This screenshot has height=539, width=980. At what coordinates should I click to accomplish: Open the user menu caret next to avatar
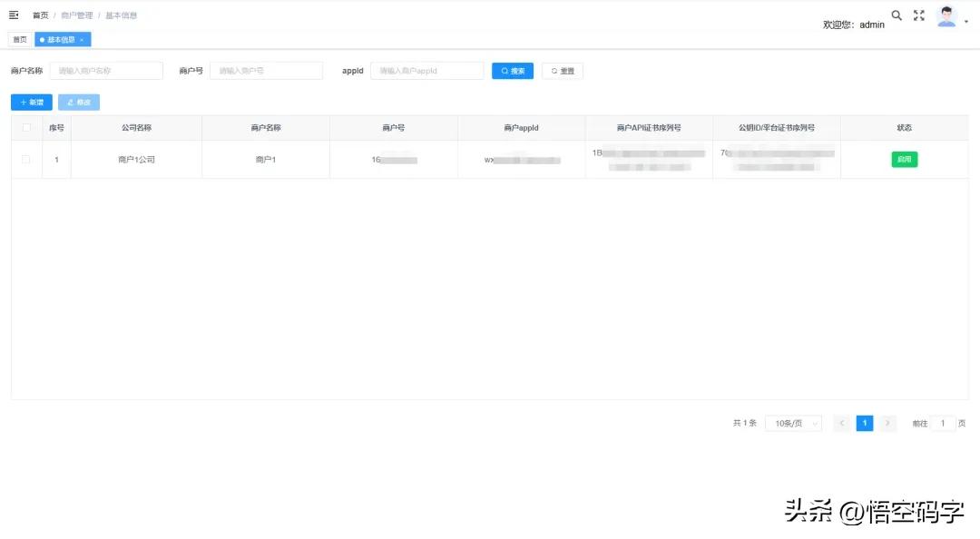pyautogui.click(x=966, y=22)
